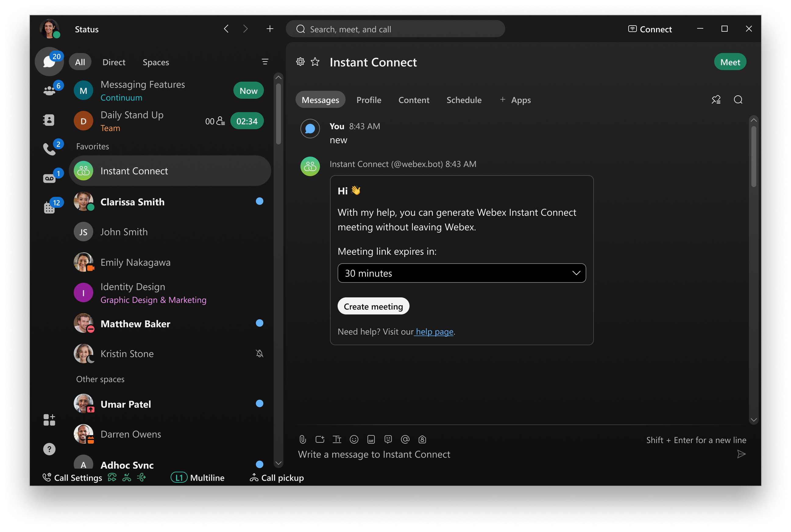Open Call Settings
This screenshot has height=532, width=791.
click(72, 477)
